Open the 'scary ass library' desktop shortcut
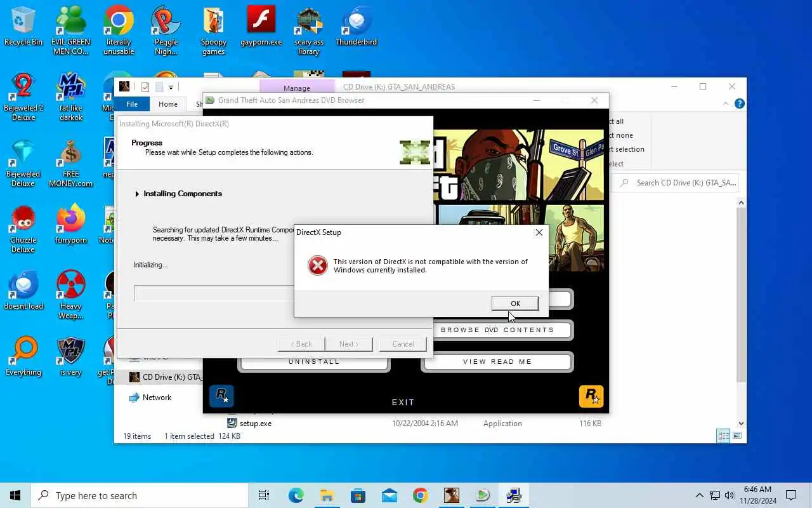This screenshot has height=508, width=812. tap(309, 31)
